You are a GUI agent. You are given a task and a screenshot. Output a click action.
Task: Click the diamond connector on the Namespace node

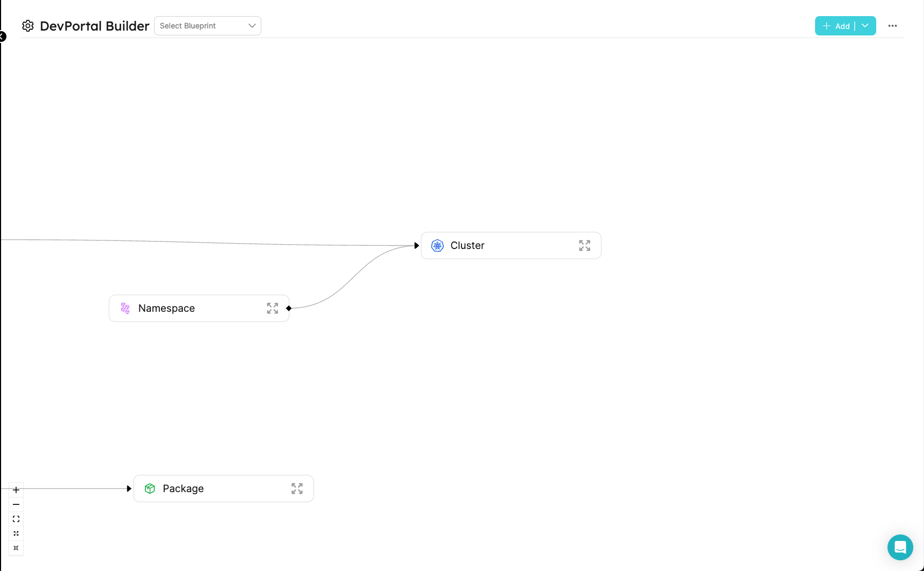click(288, 308)
